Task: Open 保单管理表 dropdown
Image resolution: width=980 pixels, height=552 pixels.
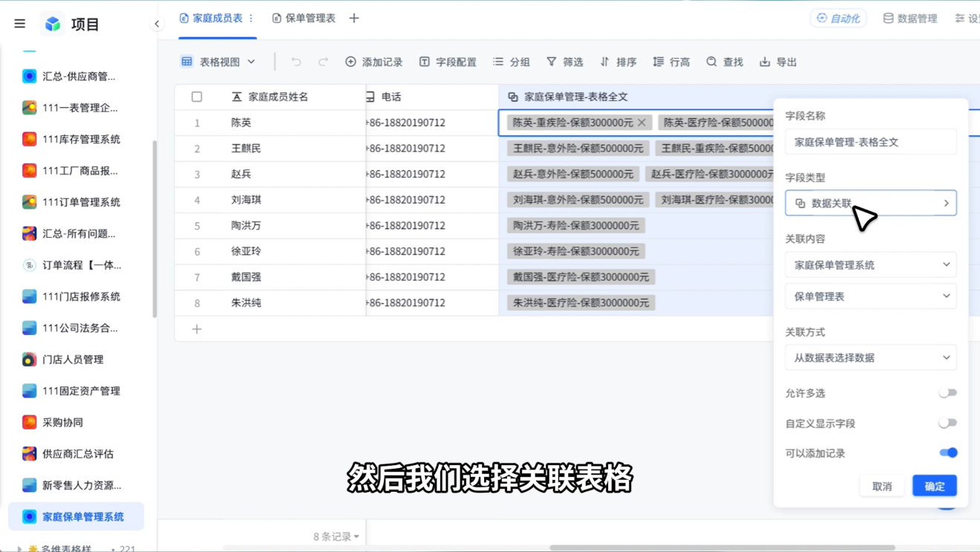Action: pos(871,296)
